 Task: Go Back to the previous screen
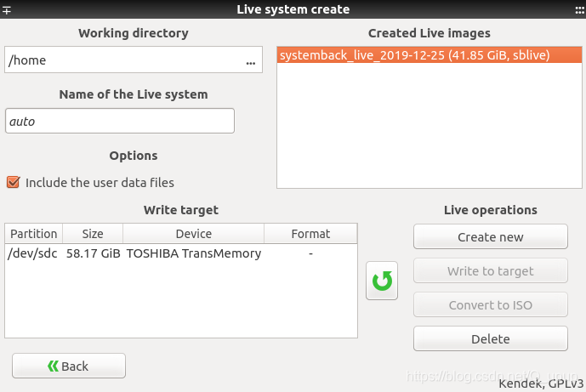[69, 366]
